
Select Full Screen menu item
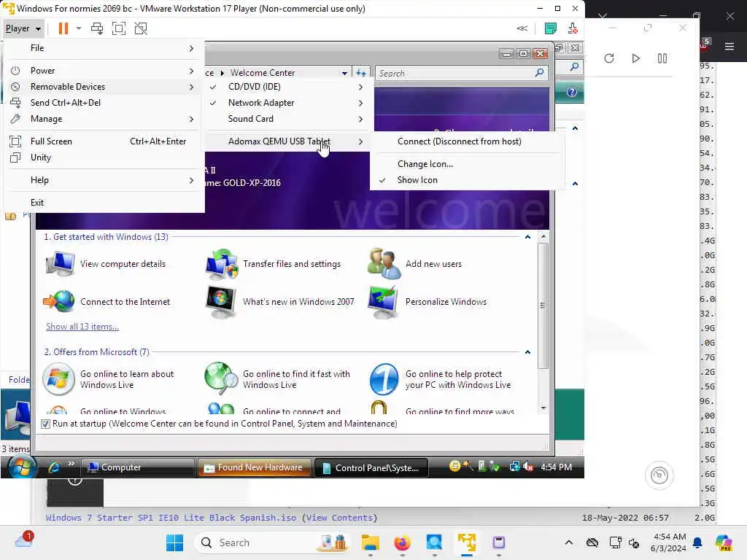coord(105,141)
